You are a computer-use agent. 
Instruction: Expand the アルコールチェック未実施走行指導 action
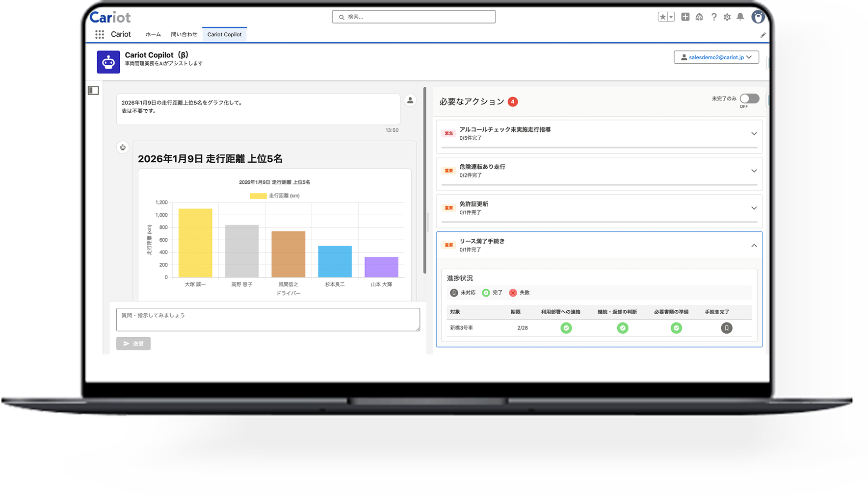pyautogui.click(x=754, y=133)
